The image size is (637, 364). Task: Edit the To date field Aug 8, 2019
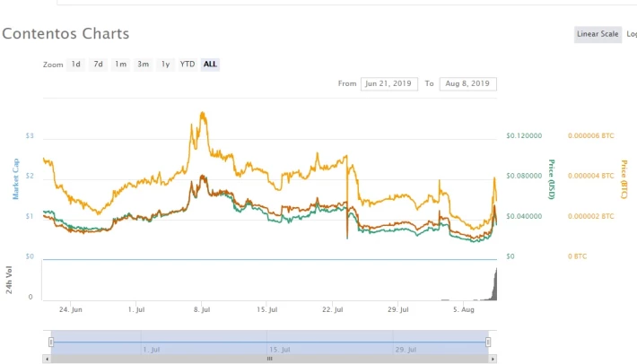tap(467, 83)
